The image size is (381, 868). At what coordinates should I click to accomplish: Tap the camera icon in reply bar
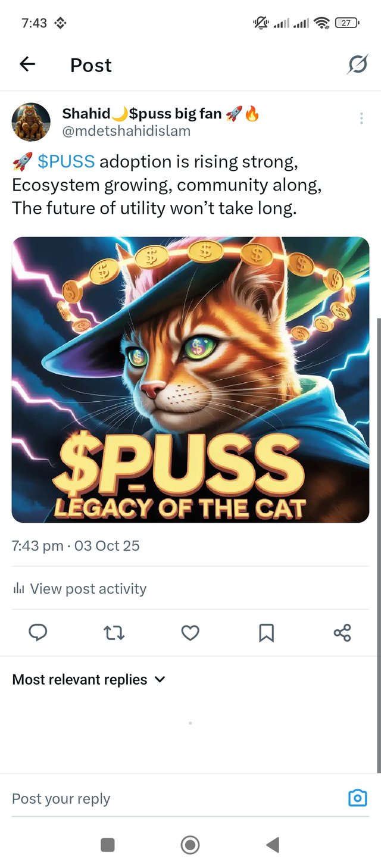click(357, 798)
